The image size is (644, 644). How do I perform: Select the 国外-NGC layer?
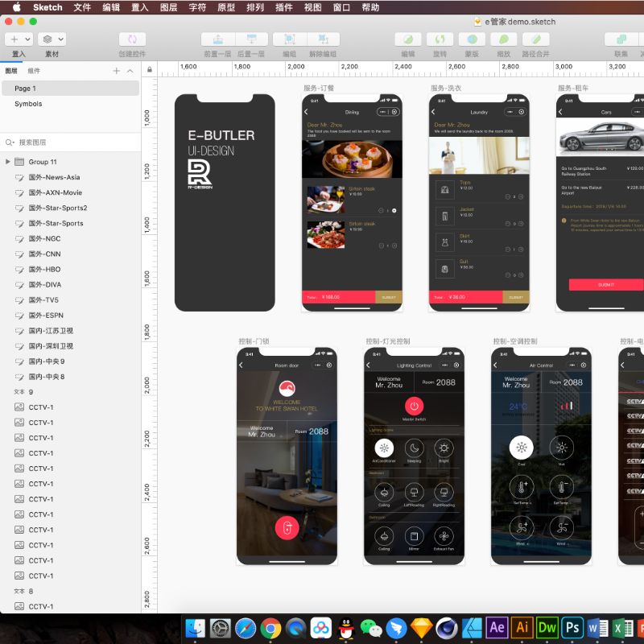point(71,238)
